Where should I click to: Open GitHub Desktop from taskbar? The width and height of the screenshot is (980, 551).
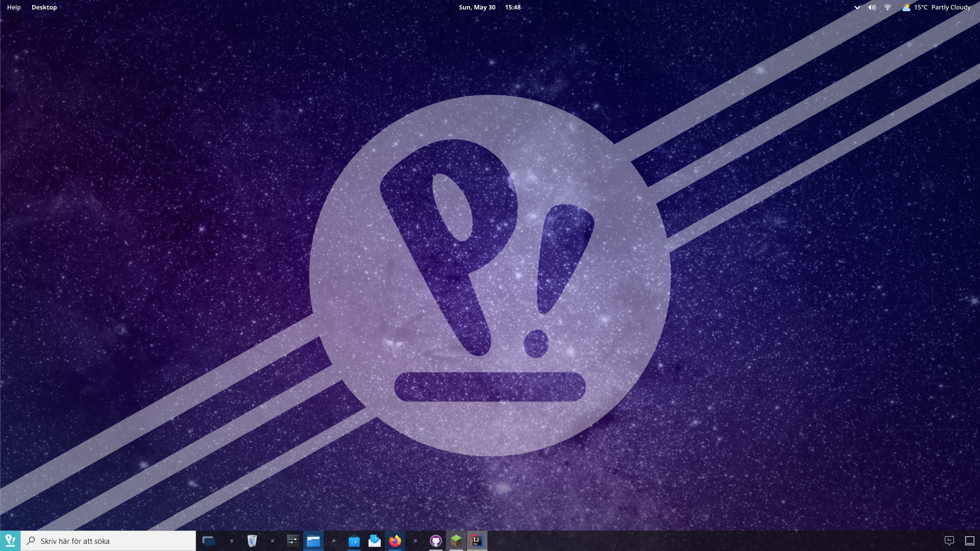pos(436,541)
